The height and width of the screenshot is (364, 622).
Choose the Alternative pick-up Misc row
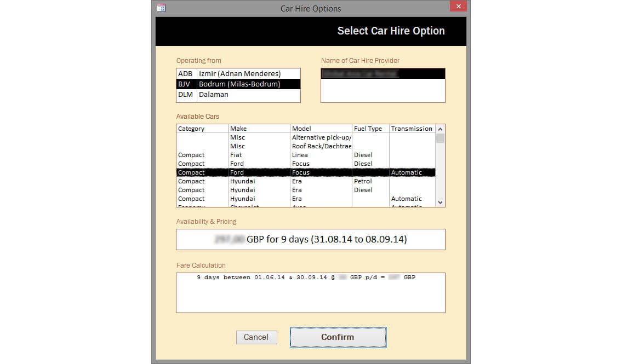tap(305, 137)
